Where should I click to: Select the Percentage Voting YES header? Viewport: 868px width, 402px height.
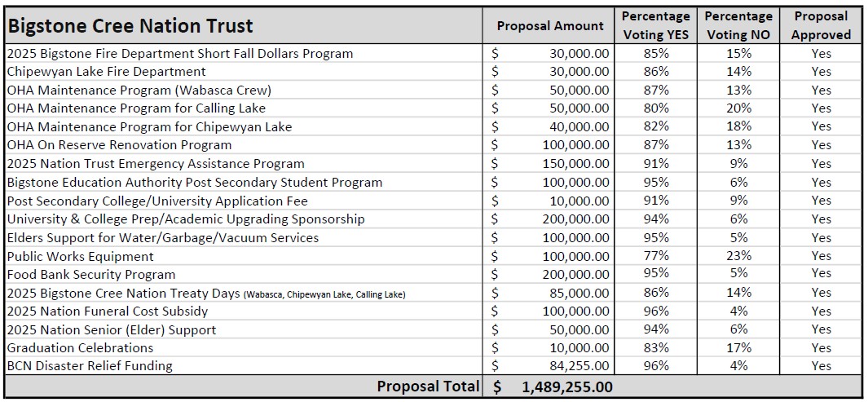pyautogui.click(x=655, y=25)
